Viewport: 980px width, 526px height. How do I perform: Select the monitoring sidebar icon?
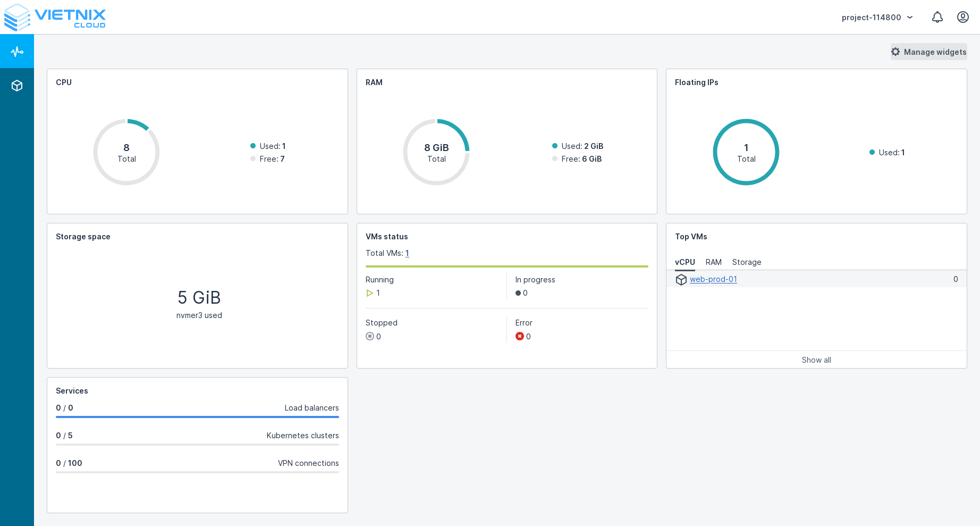(x=17, y=51)
